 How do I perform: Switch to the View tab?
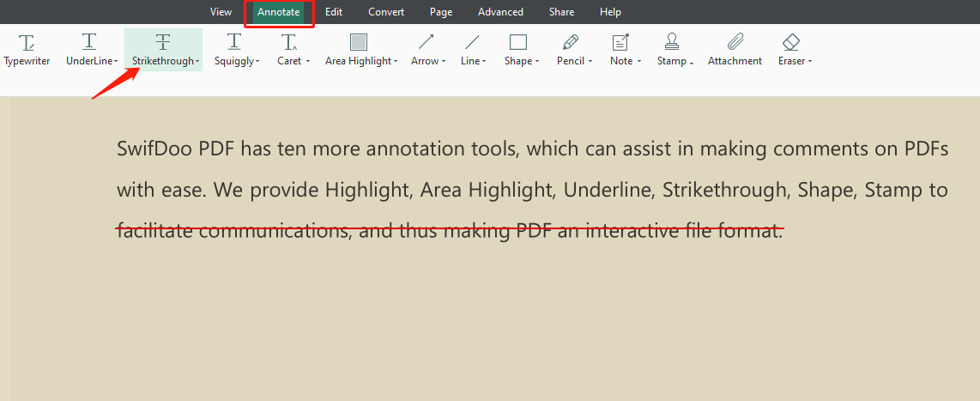pyautogui.click(x=221, y=12)
